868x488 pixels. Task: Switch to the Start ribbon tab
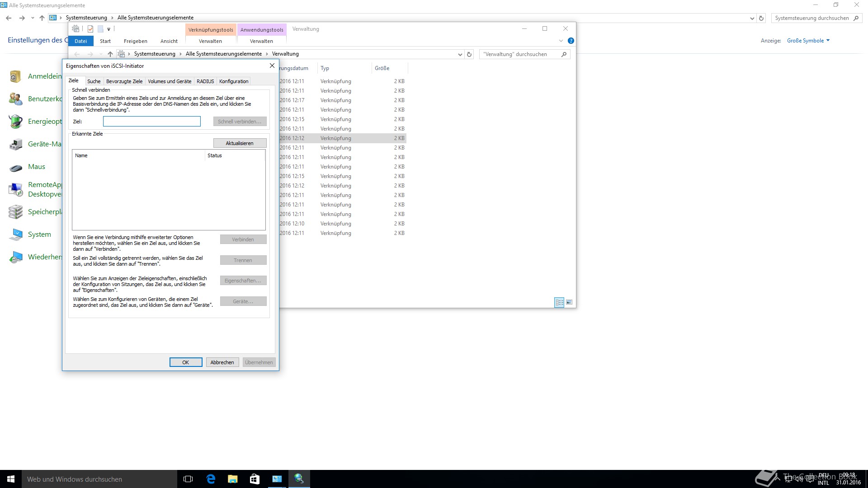tap(105, 41)
